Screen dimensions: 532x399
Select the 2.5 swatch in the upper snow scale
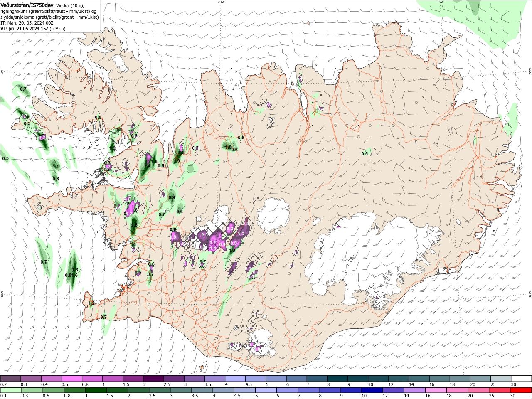(x=174, y=379)
